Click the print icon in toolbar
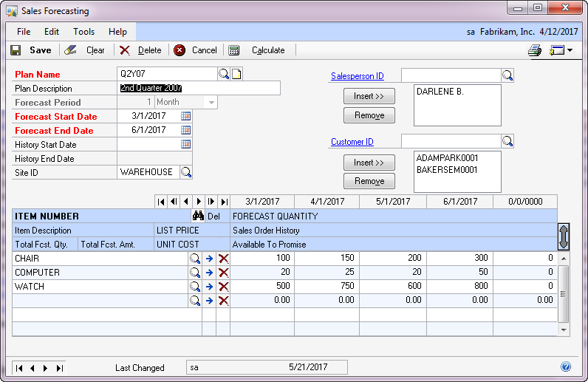Image resolution: width=588 pixels, height=382 pixels. 535,50
